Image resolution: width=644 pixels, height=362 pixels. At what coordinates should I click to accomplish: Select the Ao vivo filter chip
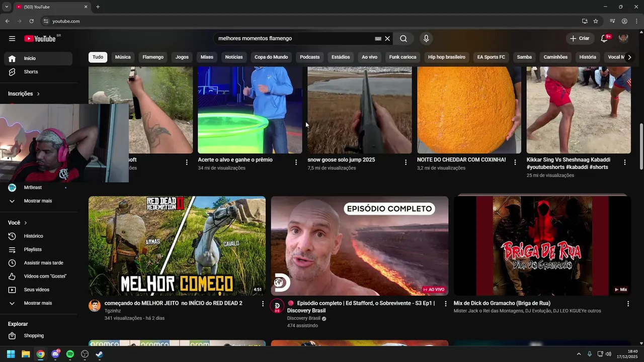(369, 57)
